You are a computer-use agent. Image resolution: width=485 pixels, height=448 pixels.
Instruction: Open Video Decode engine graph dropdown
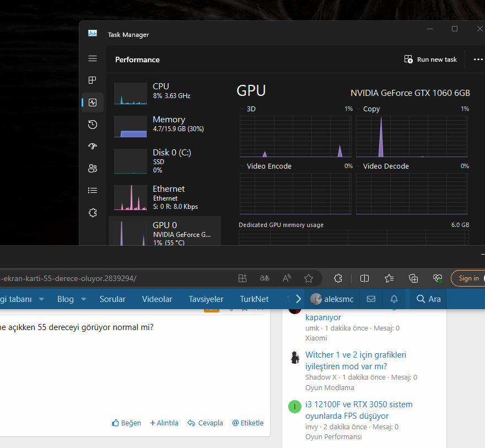tap(358, 166)
